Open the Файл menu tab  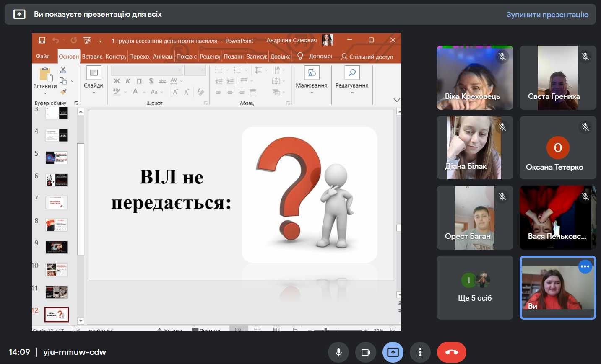43,56
